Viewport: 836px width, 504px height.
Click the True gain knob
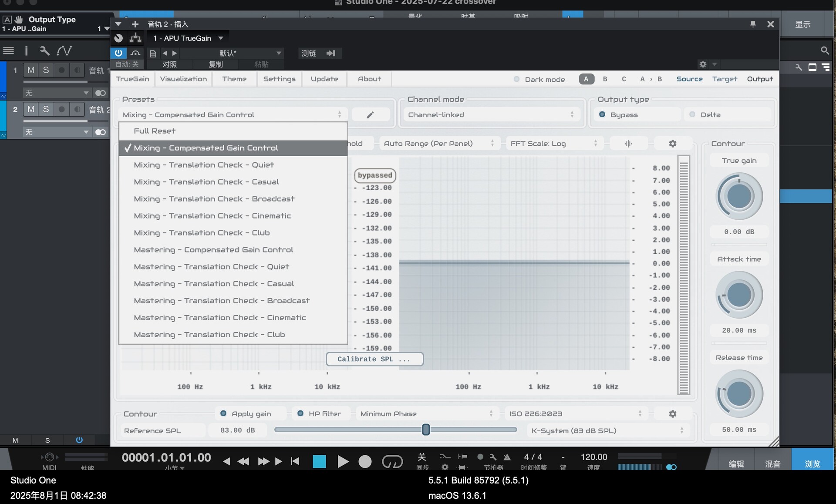click(739, 196)
